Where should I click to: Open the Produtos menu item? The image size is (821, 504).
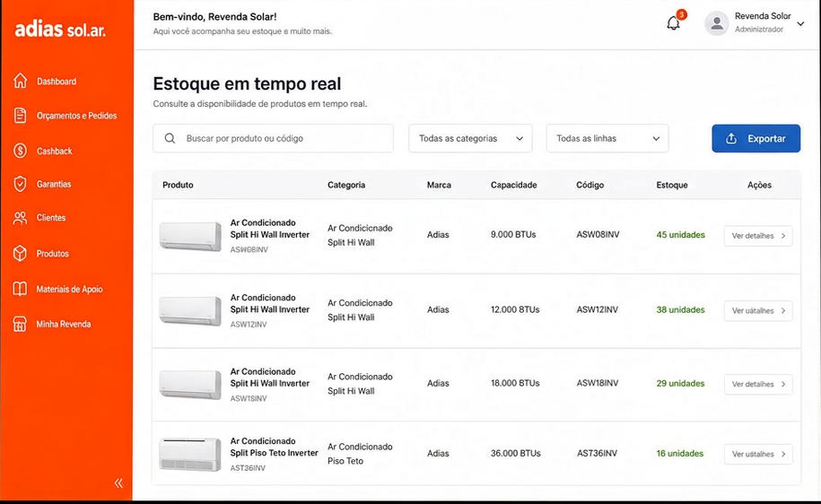click(x=52, y=254)
